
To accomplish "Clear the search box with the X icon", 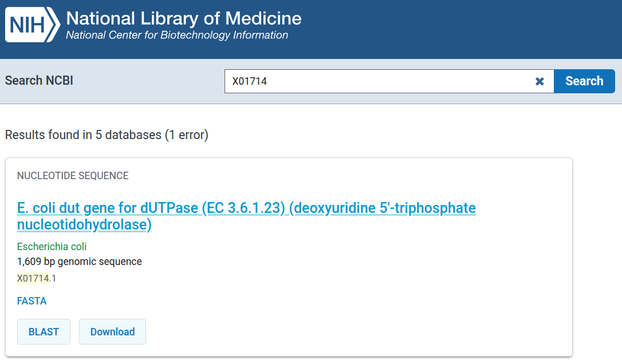I will tap(540, 81).
